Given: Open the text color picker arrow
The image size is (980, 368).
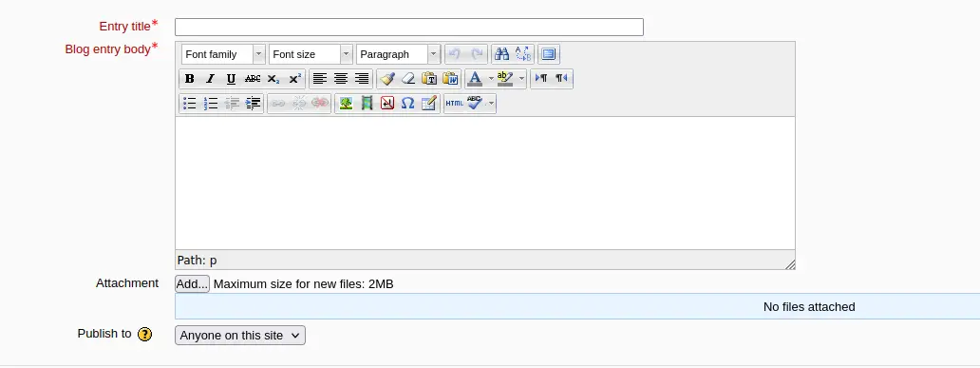Looking at the screenshot, I should [491, 79].
